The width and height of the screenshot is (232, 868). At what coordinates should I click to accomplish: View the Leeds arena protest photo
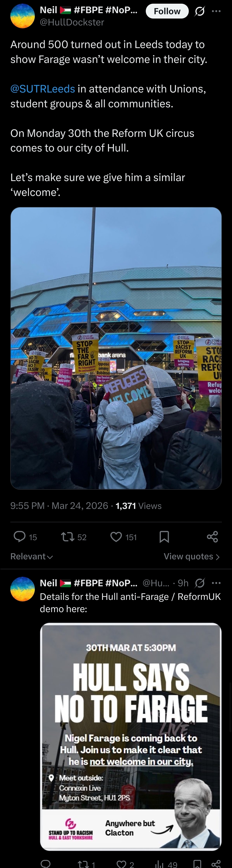pos(116,348)
